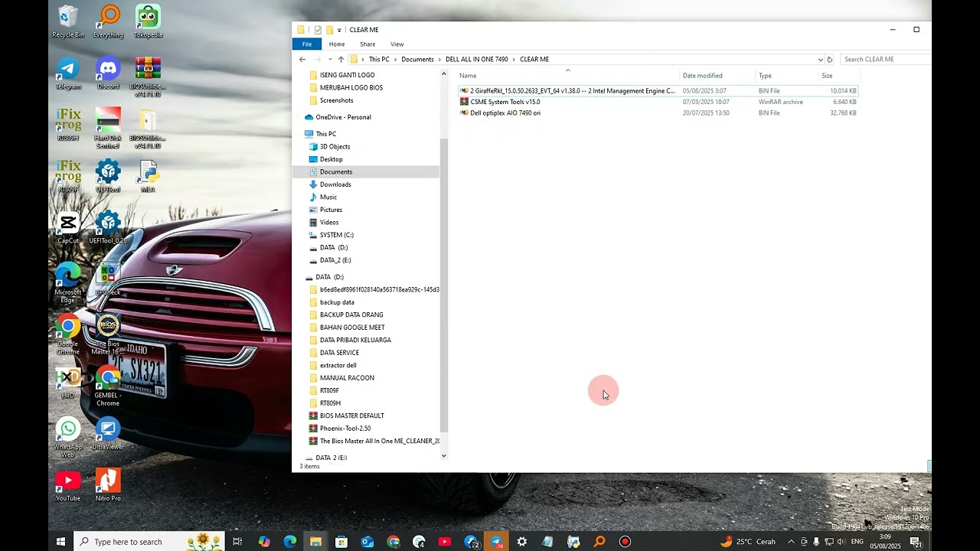Viewport: 980px width, 551px height.
Task: Click the Search CLEAR ME field
Action: 886,59
